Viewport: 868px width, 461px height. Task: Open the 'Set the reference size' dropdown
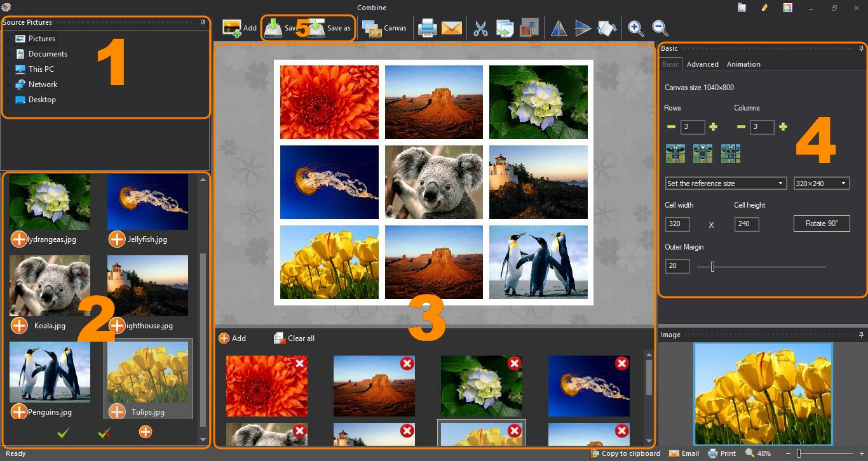coord(726,184)
